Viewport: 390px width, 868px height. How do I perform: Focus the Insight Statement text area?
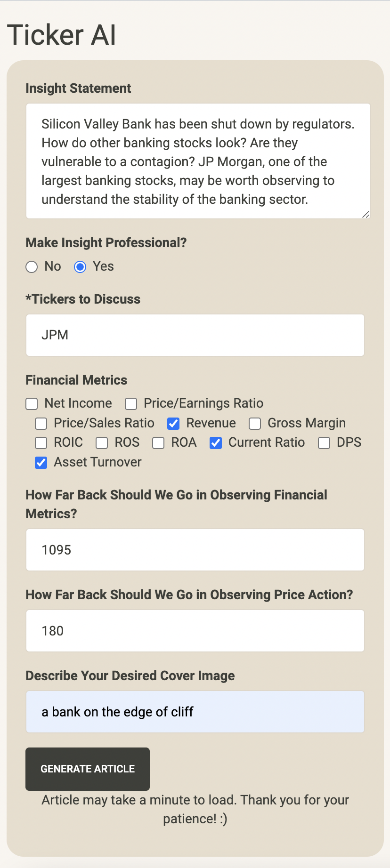(198, 161)
